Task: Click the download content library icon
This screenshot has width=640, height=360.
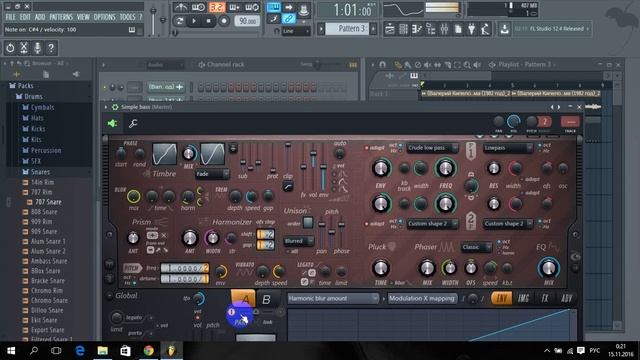Action: [x=504, y=29]
